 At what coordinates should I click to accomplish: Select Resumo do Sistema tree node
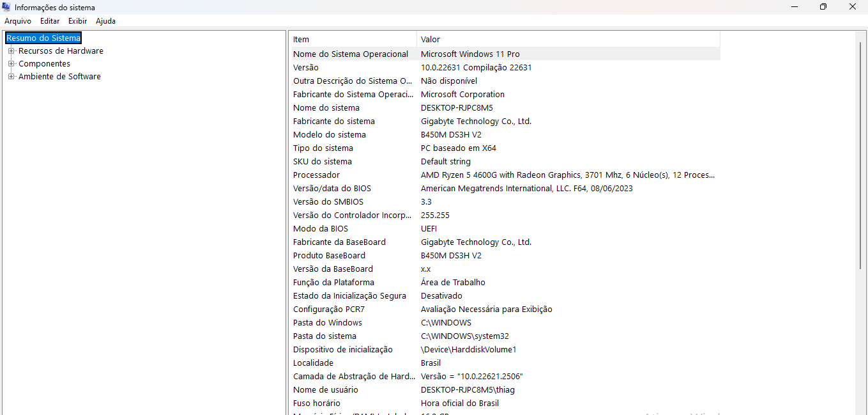43,38
